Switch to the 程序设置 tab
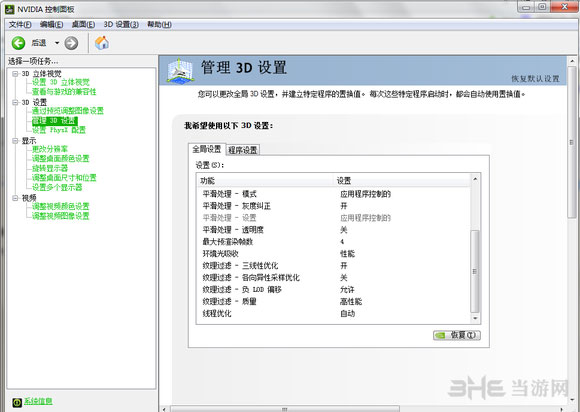Screen dimensions: 580x412 (243, 150)
